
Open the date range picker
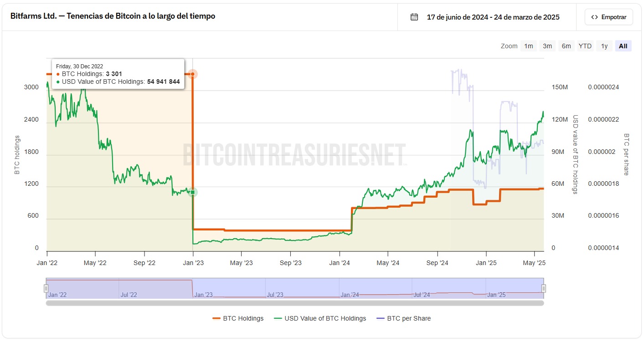coord(493,17)
